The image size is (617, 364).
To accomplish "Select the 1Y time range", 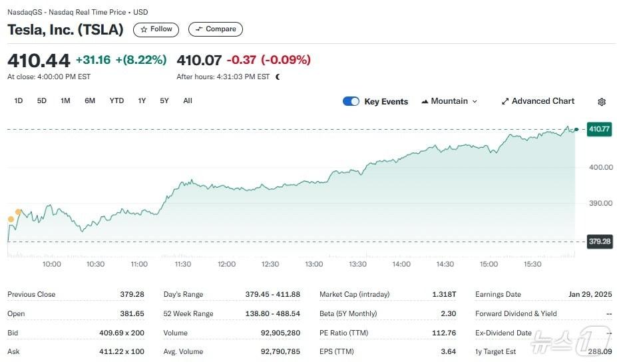I will (142, 100).
